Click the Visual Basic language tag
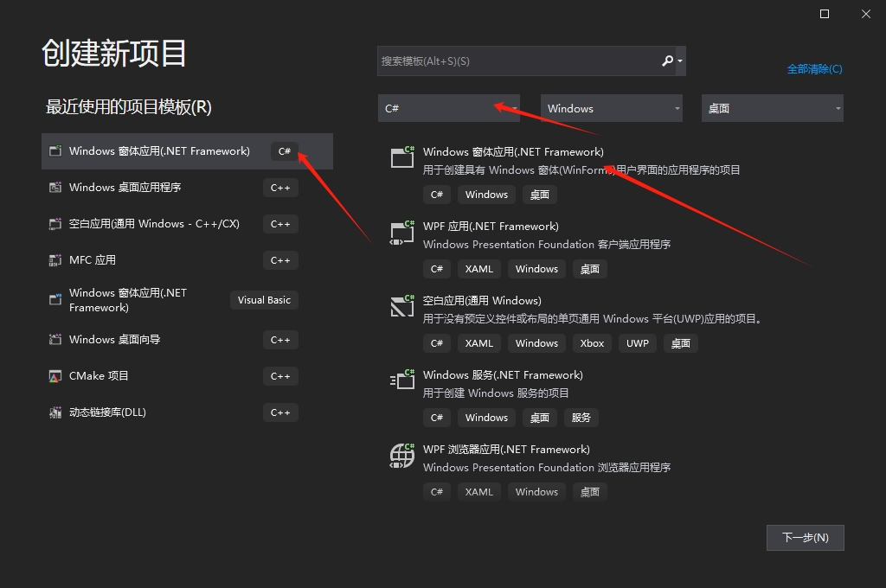Image resolution: width=886 pixels, height=588 pixels. pos(264,300)
